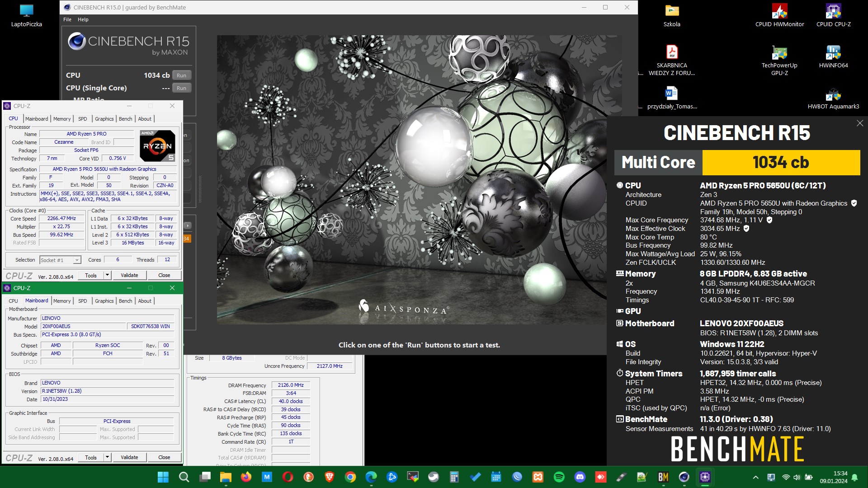This screenshot has height=488, width=868.
Task: Open clock and date in taskbar
Action: tap(834, 477)
